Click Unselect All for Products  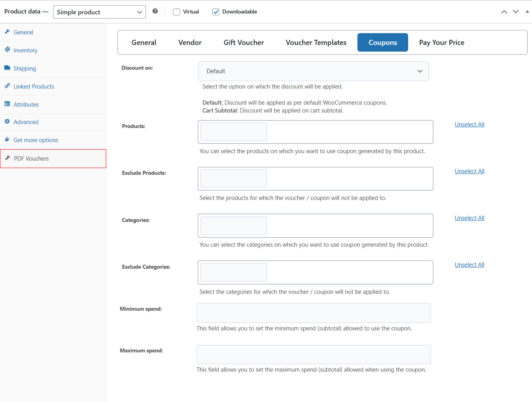[469, 125]
